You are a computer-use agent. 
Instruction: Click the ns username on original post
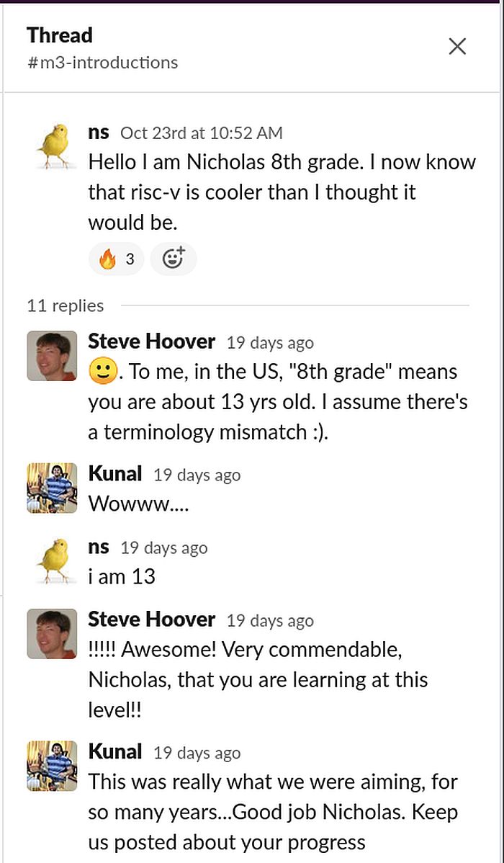tap(99, 133)
